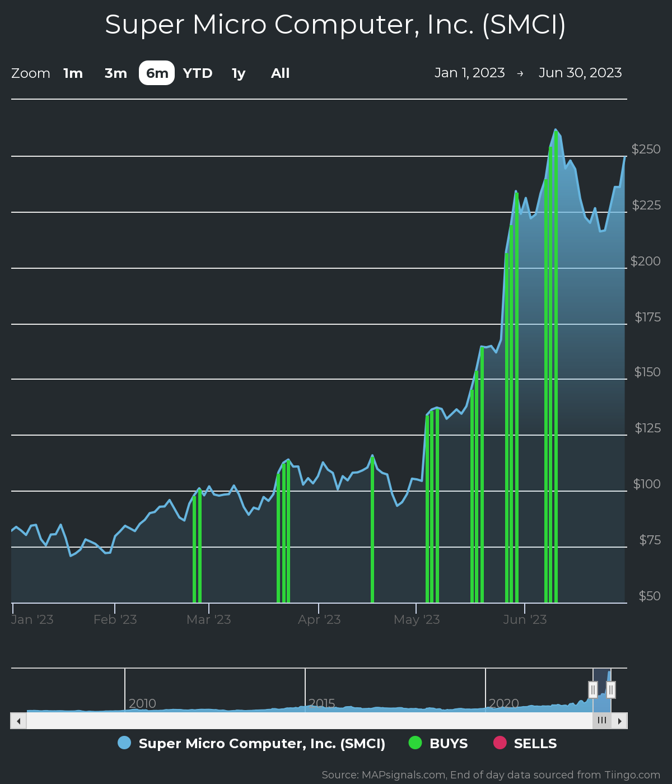Image resolution: width=672 pixels, height=784 pixels.
Task: Click the scrollbar thumb grip
Action: click(x=602, y=721)
